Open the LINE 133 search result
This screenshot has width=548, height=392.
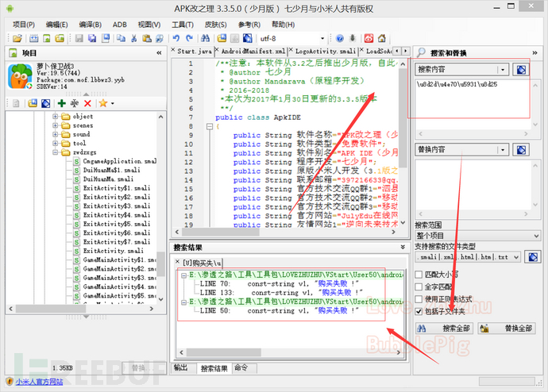tap(282, 293)
